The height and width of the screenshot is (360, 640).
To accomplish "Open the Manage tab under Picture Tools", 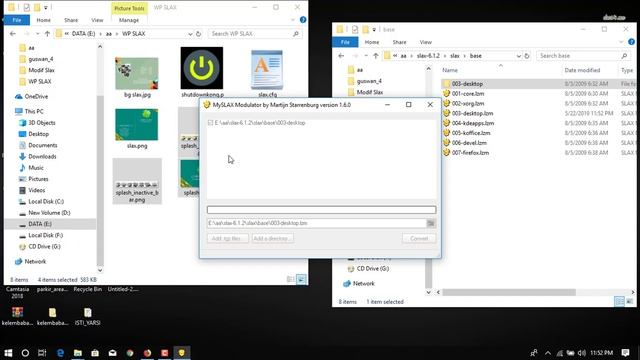I will point(129,20).
